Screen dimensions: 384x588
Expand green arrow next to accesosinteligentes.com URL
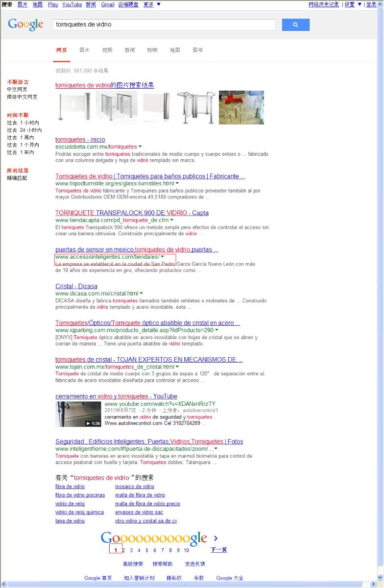pos(162,257)
